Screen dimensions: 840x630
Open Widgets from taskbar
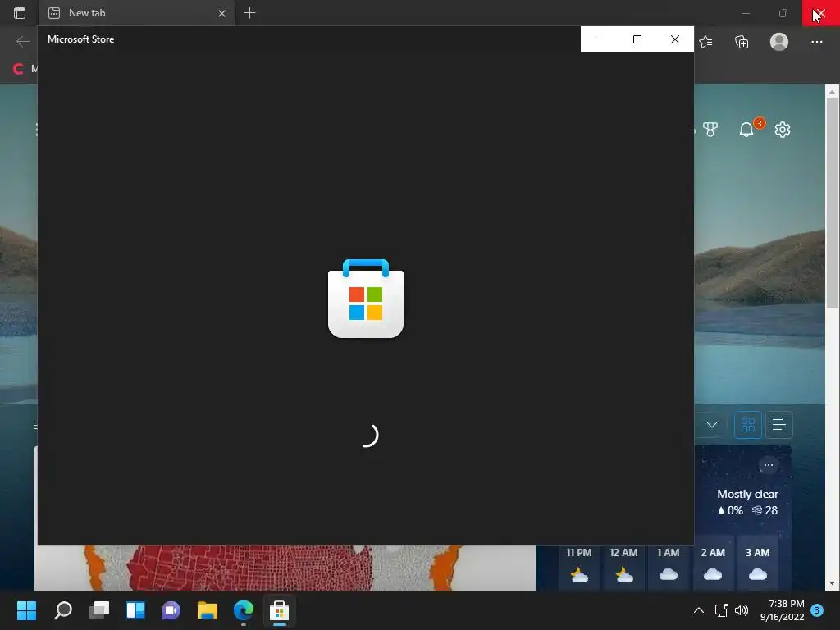(135, 610)
